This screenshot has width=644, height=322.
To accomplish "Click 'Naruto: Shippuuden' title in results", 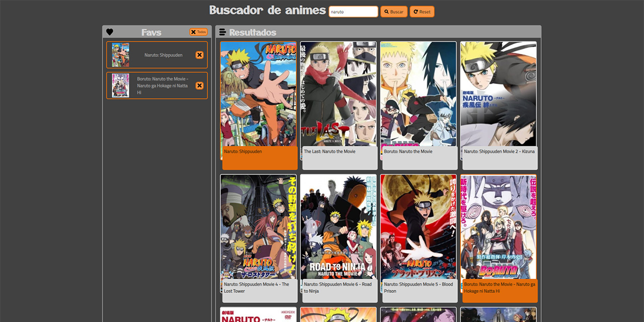I will pyautogui.click(x=243, y=151).
